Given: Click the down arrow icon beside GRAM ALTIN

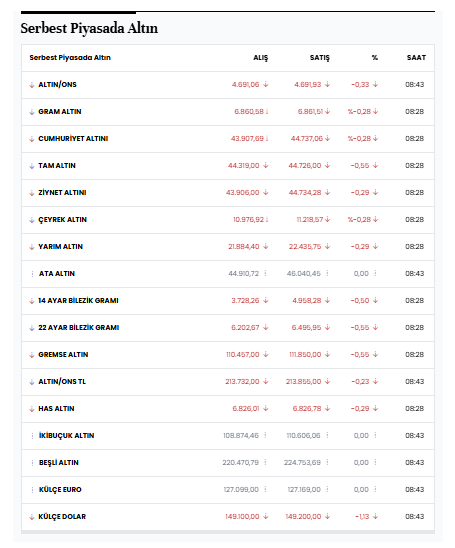Looking at the screenshot, I should [32, 112].
